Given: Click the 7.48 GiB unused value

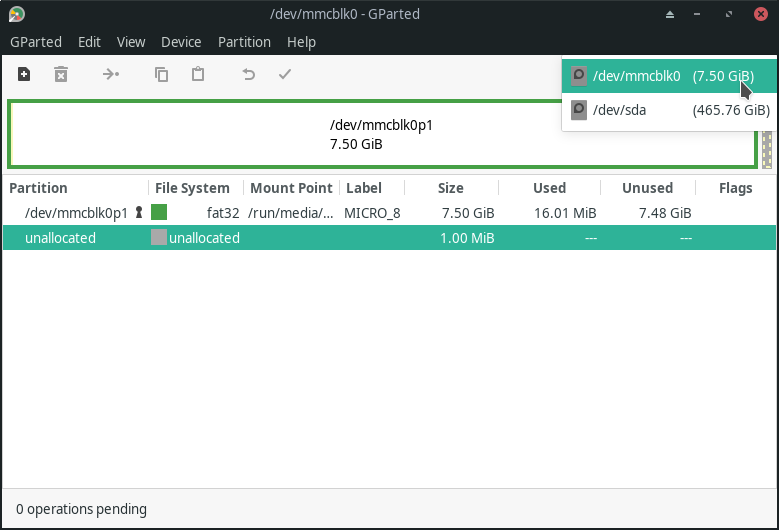Looking at the screenshot, I should click(665, 213).
